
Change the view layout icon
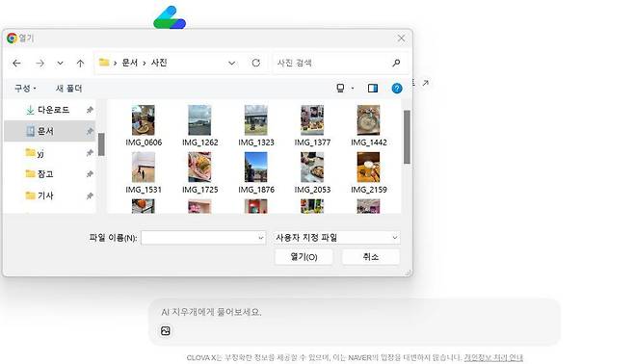(340, 88)
